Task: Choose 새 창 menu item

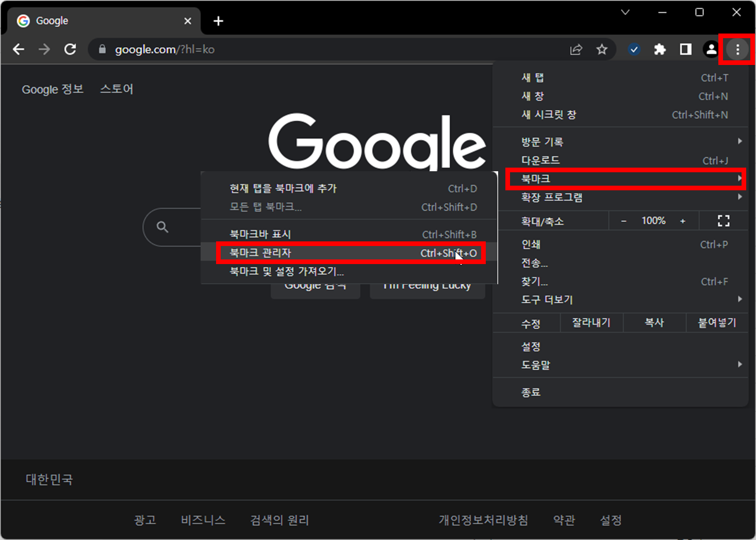Action: click(621, 96)
